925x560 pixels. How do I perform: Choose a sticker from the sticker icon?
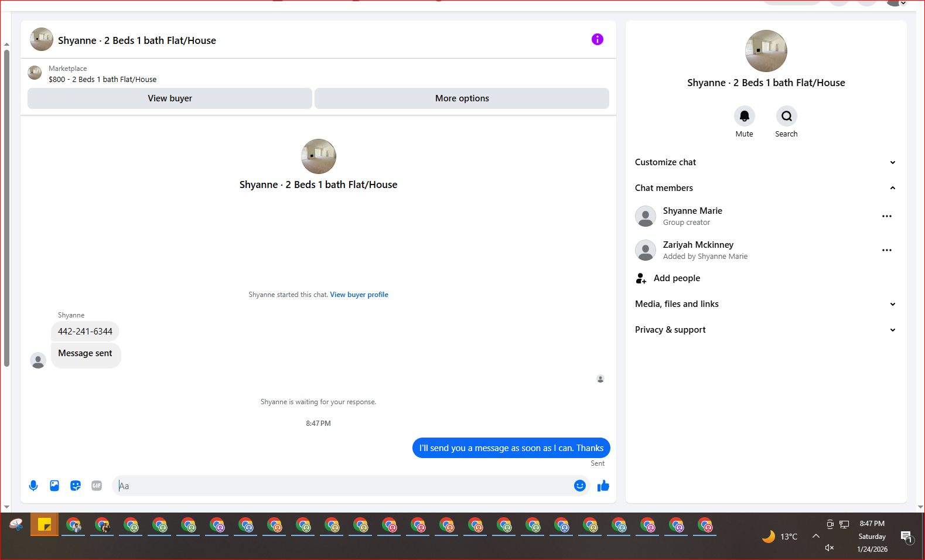(x=76, y=486)
